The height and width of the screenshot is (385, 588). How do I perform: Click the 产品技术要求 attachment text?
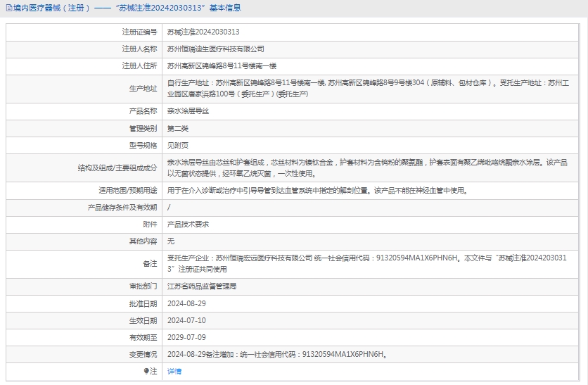click(188, 224)
